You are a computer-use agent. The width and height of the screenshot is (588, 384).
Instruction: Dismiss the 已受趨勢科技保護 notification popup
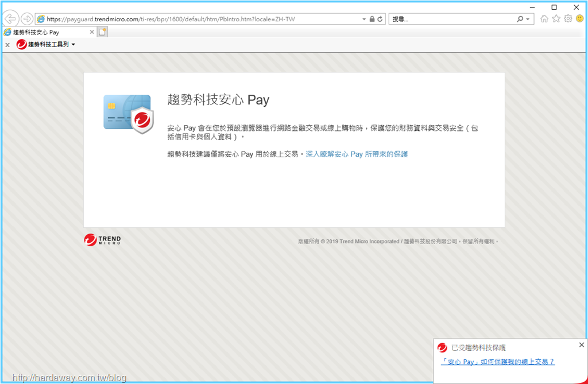[581, 344]
